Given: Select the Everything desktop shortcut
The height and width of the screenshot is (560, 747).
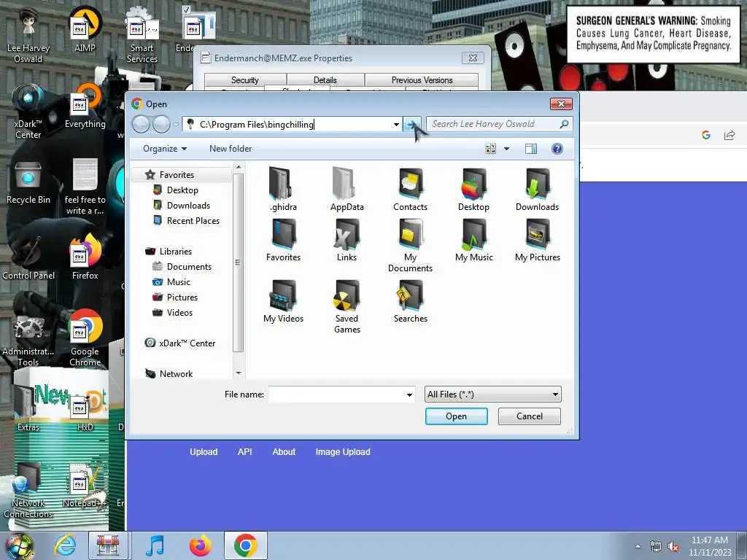Looking at the screenshot, I should (85, 106).
